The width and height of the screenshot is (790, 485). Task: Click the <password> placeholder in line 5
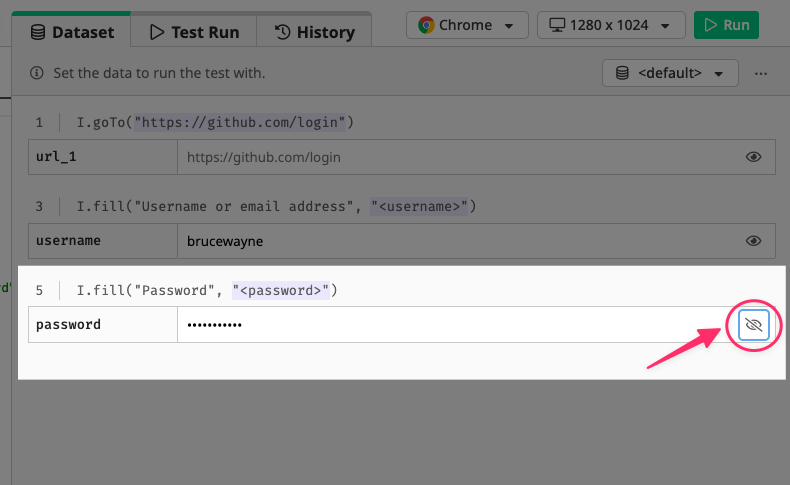coord(281,291)
